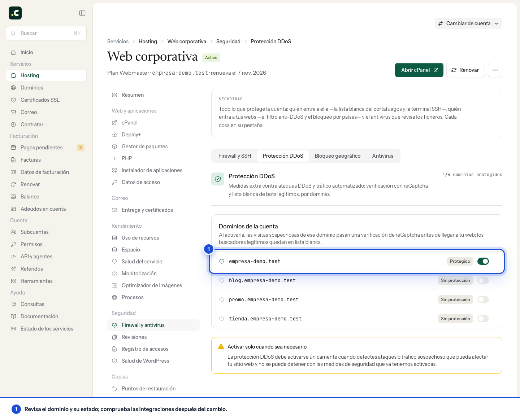Click the Correo envelope icon in main sidebar
The image size is (520, 420).
[x=13, y=112]
